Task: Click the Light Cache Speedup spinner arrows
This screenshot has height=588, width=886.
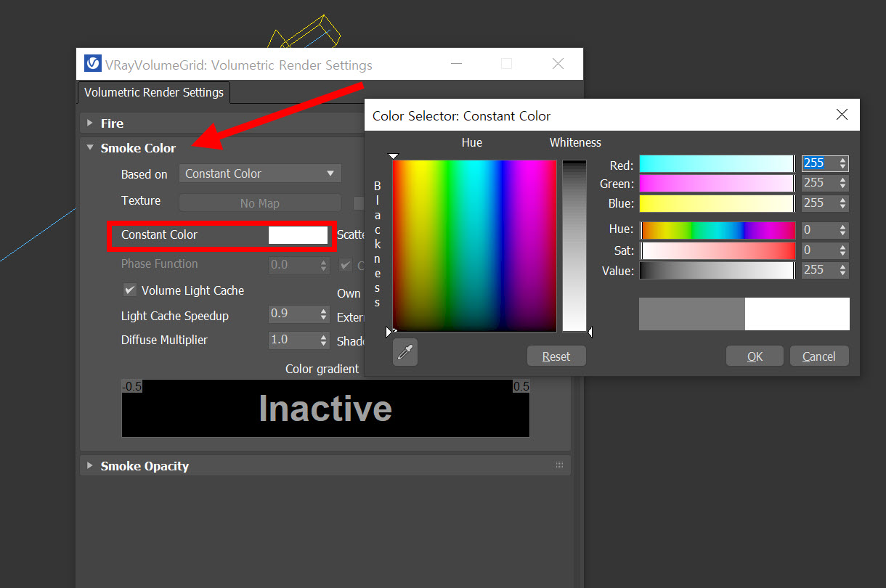Action: pyautogui.click(x=324, y=314)
